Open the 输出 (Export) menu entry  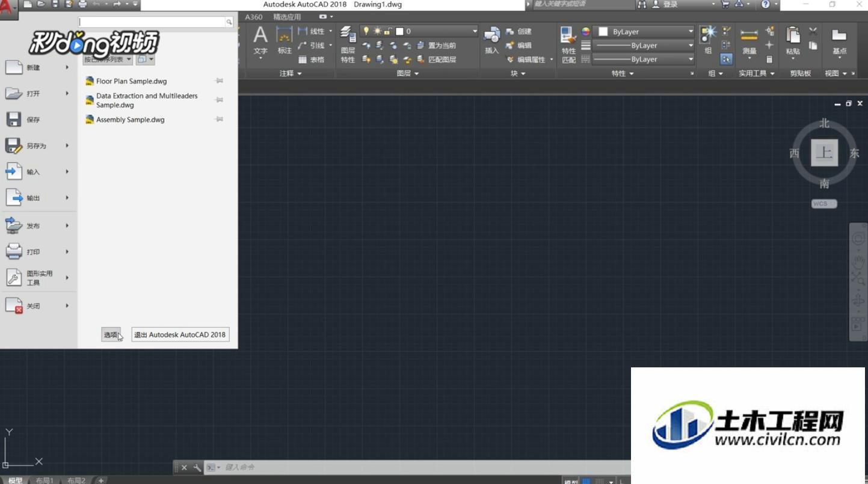(38, 198)
